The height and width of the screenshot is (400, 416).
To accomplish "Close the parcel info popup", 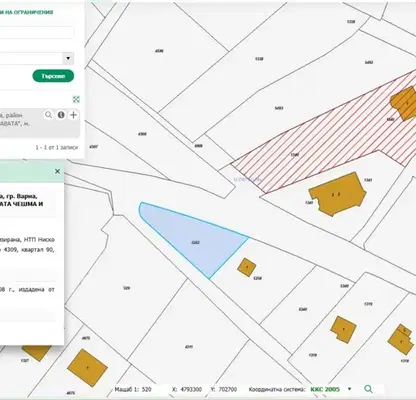I will click(57, 171).
